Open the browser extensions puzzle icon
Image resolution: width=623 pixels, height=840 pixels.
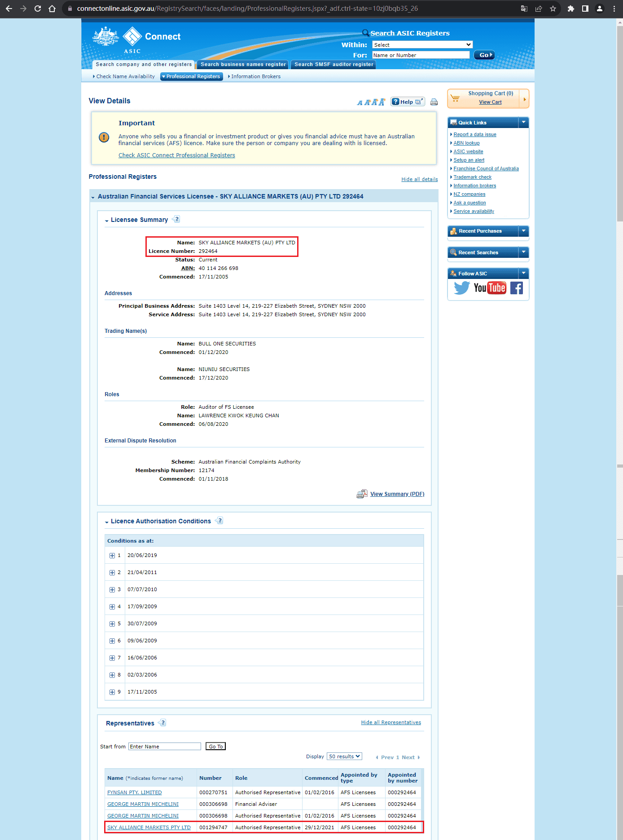(571, 9)
